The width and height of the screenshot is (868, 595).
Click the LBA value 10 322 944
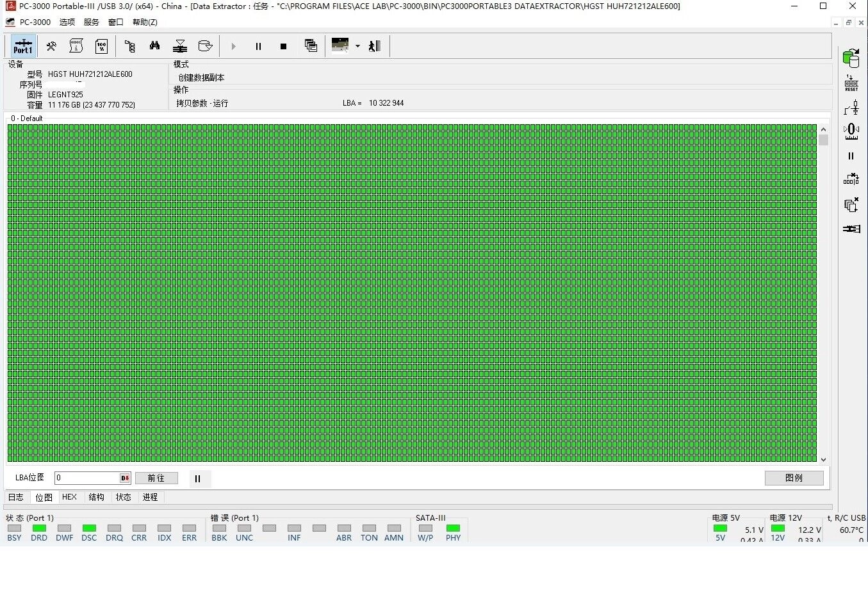click(386, 103)
